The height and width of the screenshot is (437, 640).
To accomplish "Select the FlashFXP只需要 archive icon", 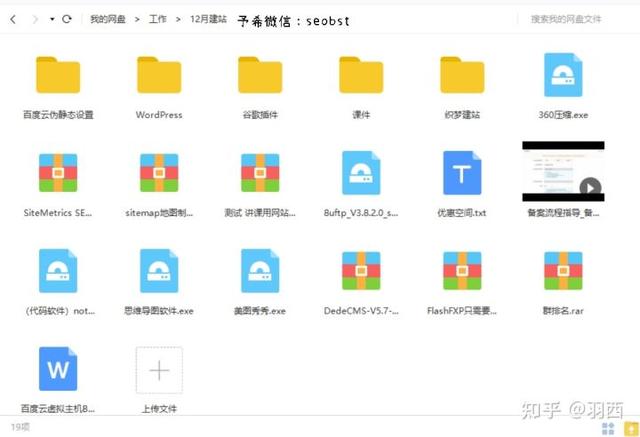I will 462,271.
